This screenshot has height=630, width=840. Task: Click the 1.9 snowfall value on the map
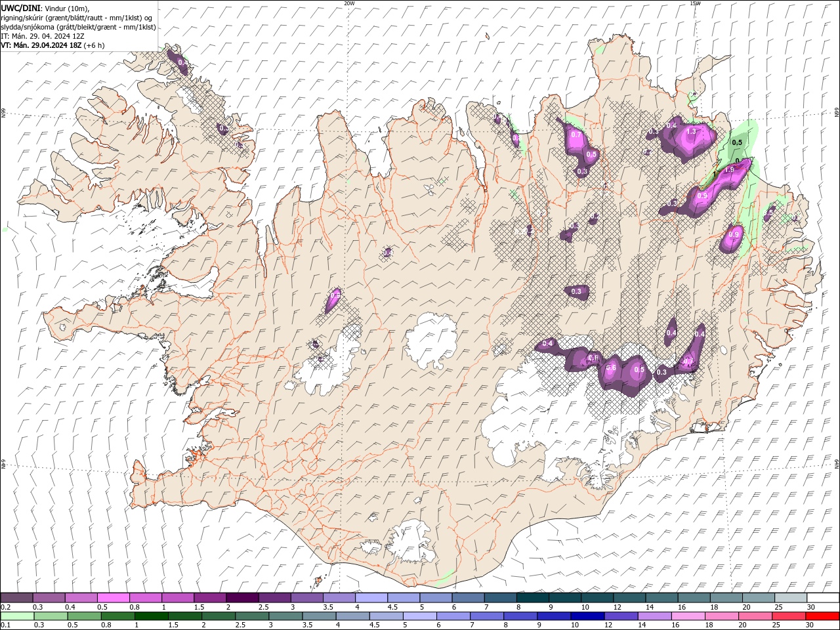point(728,169)
